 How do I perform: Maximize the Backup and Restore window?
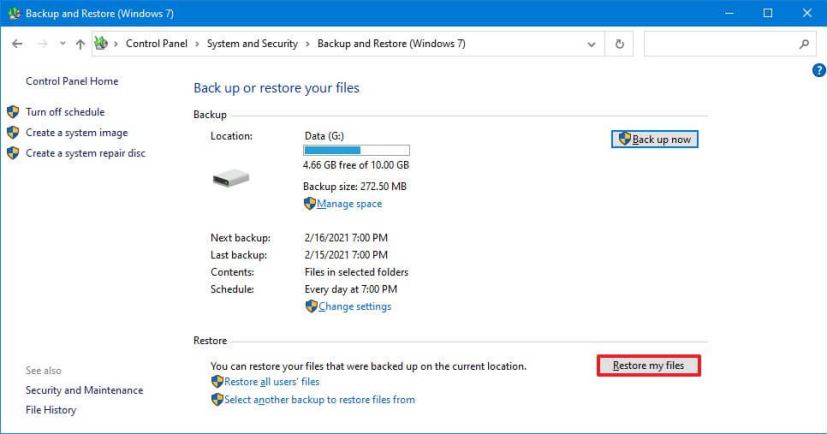(x=768, y=13)
